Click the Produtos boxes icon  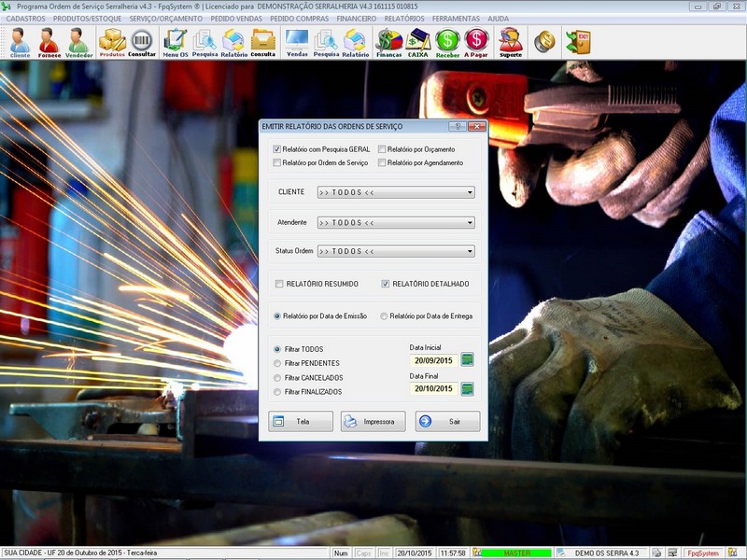tap(112, 42)
